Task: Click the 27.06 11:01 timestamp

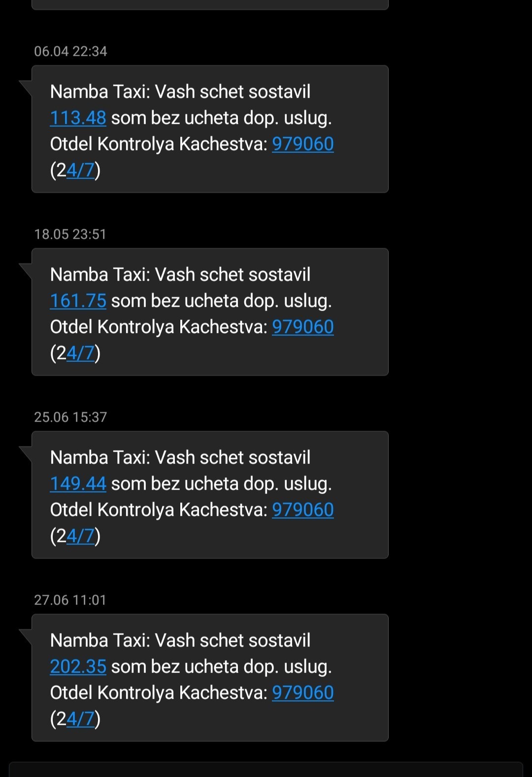Action: tap(70, 600)
